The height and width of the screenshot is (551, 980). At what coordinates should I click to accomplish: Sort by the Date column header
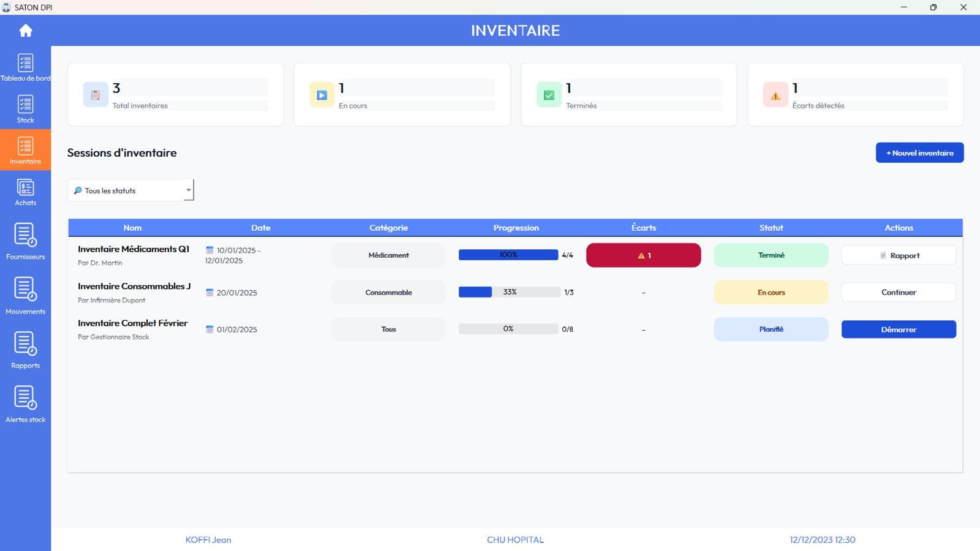[x=260, y=228]
